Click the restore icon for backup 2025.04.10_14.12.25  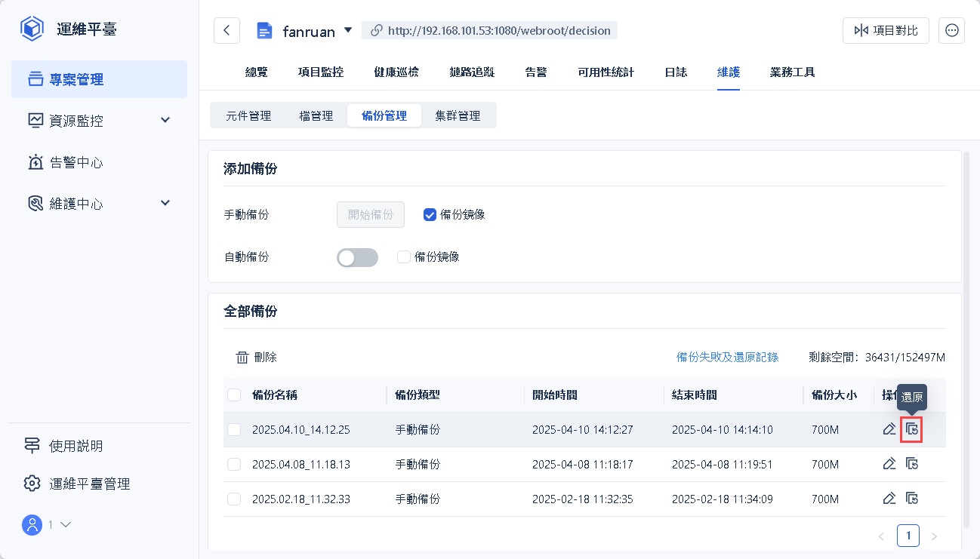911,428
